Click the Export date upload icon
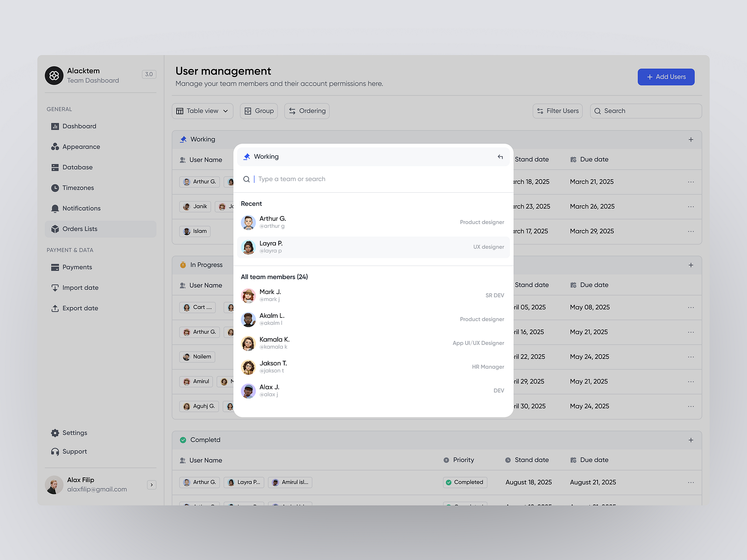747x560 pixels. tap(55, 308)
